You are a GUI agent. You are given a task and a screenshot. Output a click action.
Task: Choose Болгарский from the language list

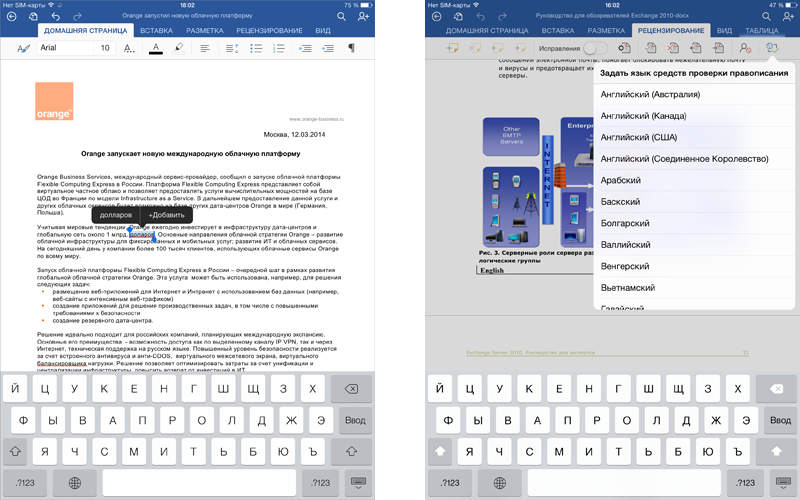tap(694, 223)
